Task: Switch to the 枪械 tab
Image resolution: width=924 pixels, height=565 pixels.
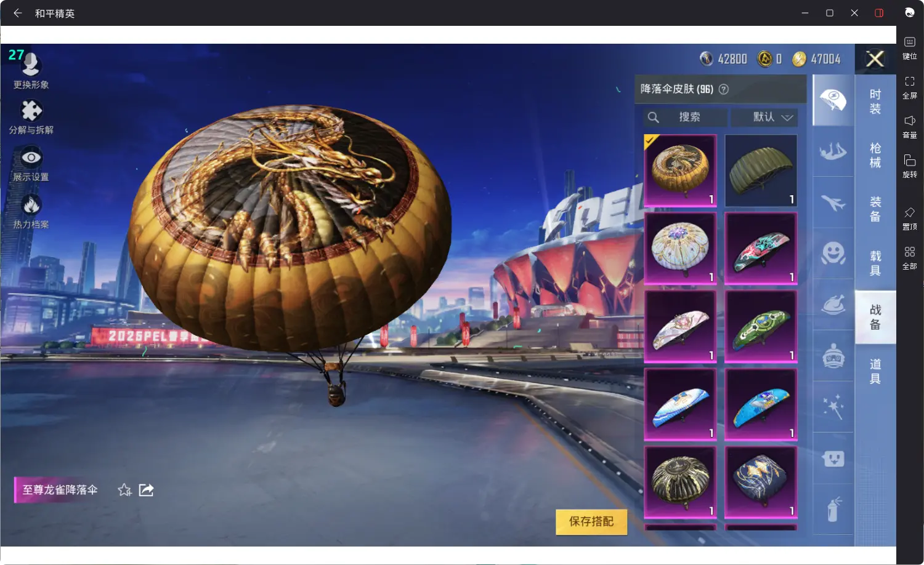Action: 875,155
